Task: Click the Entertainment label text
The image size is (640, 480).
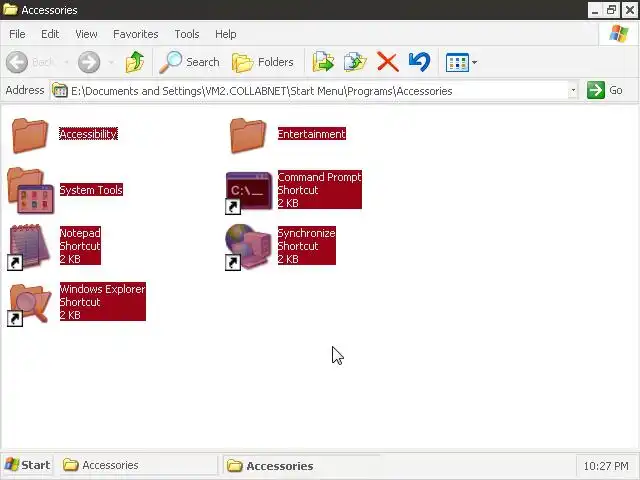Action: (312, 134)
